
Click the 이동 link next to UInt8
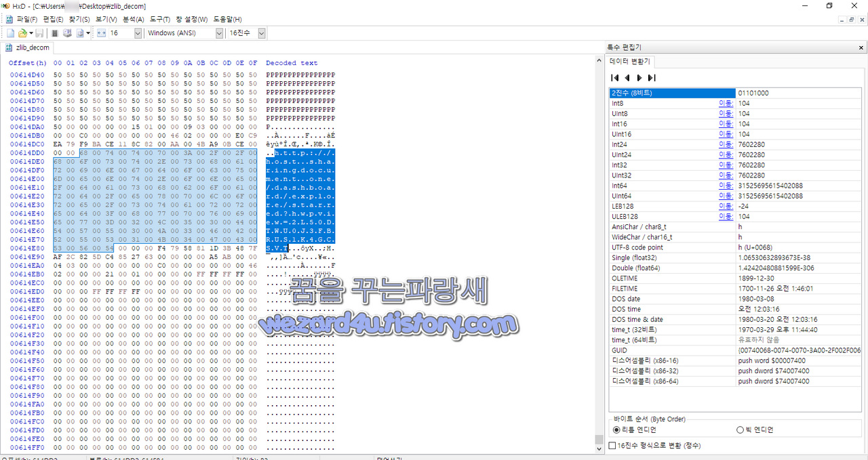coord(726,113)
